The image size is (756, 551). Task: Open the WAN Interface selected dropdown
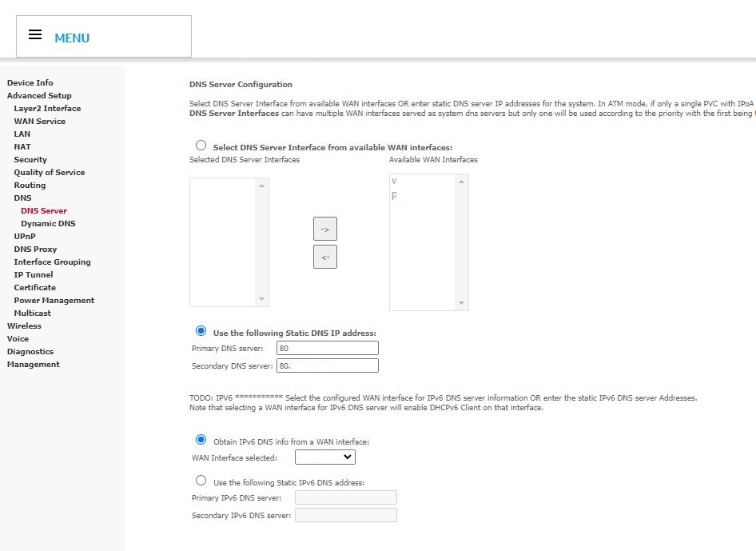pyautogui.click(x=324, y=457)
